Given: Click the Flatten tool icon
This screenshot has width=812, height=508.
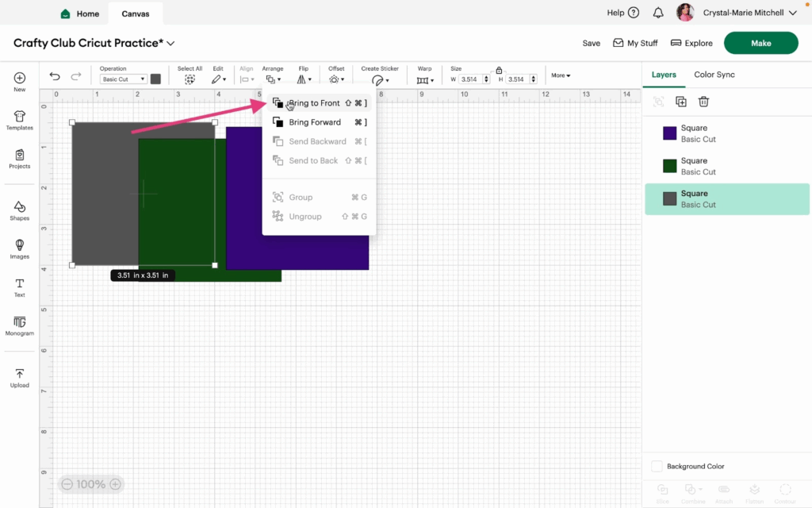Looking at the screenshot, I should click(x=755, y=489).
